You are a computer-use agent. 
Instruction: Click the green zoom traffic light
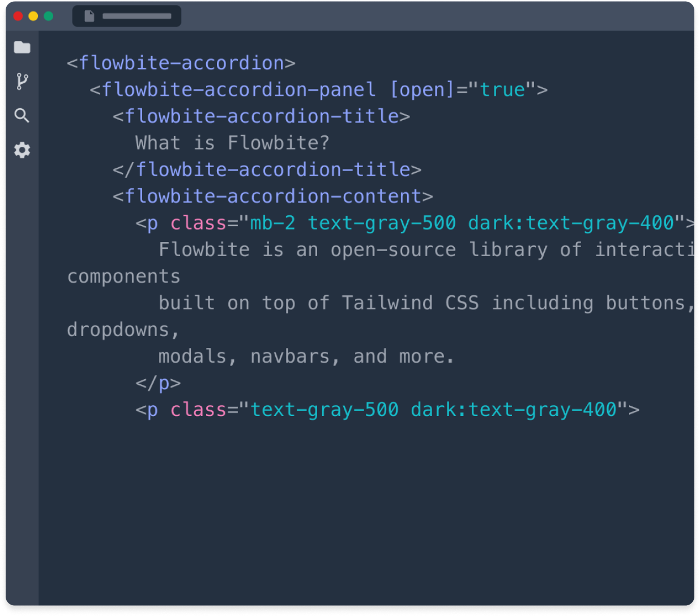(x=49, y=16)
